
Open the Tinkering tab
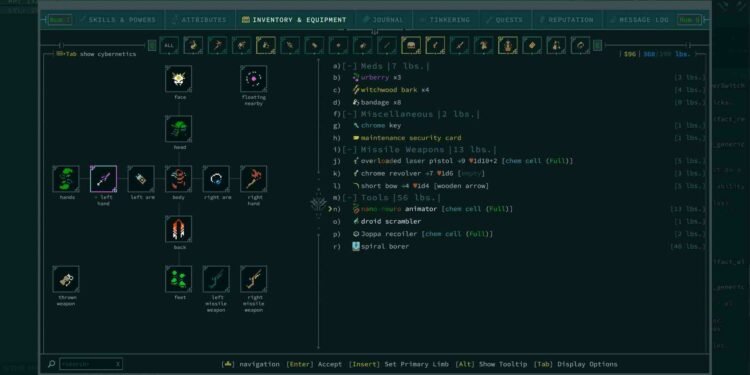[x=445, y=20]
